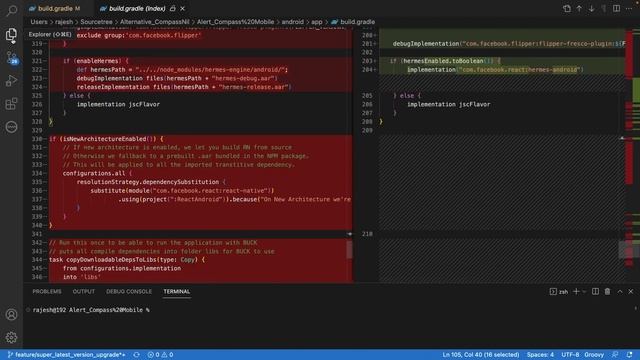Open the launch profile dropdown arrow beside plus
The width and height of the screenshot is (640, 360).
tap(584, 291)
